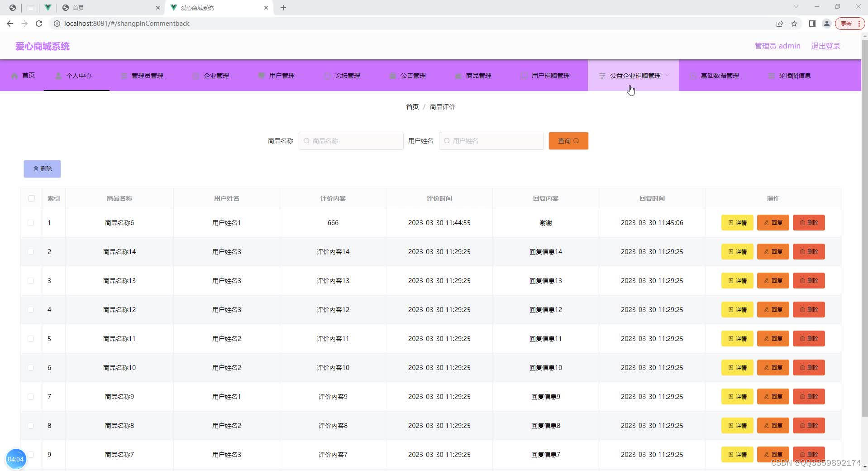Check the checkbox for row 商品名称6
Image resolution: width=868 pixels, height=471 pixels.
click(31, 223)
